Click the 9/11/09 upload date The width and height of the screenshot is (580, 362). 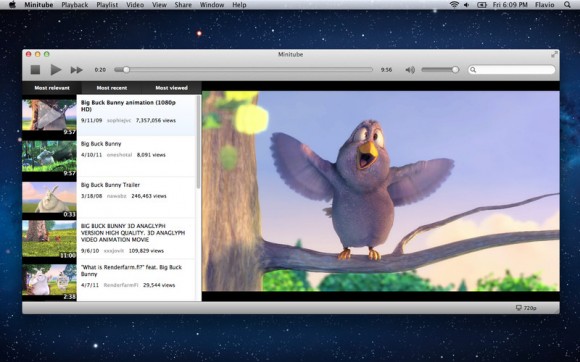tap(91, 121)
